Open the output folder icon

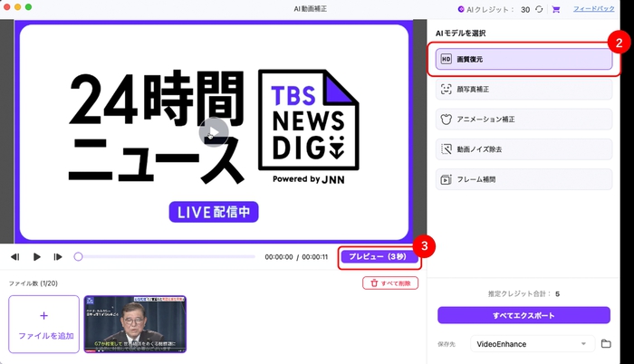click(x=606, y=344)
